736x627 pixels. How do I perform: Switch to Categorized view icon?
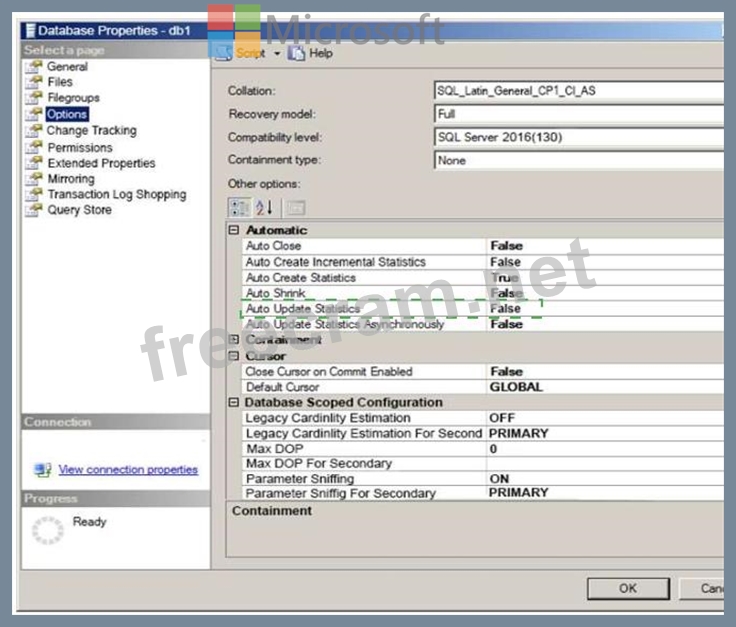239,207
